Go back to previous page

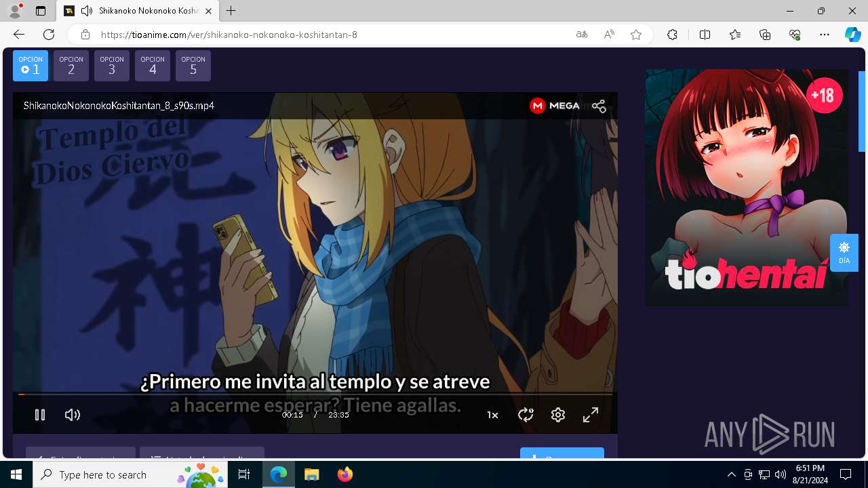(19, 35)
